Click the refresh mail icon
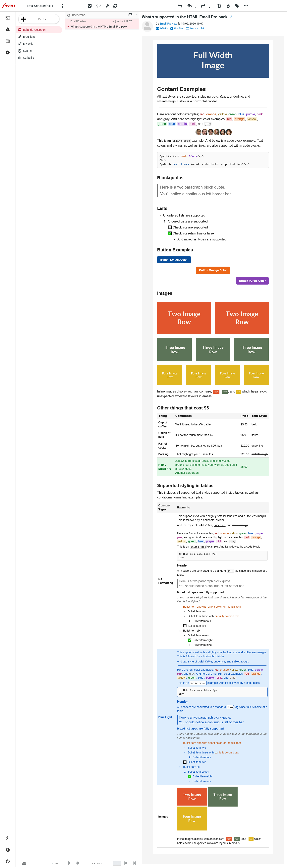Viewport: 287px width, 868px height. coord(115,6)
